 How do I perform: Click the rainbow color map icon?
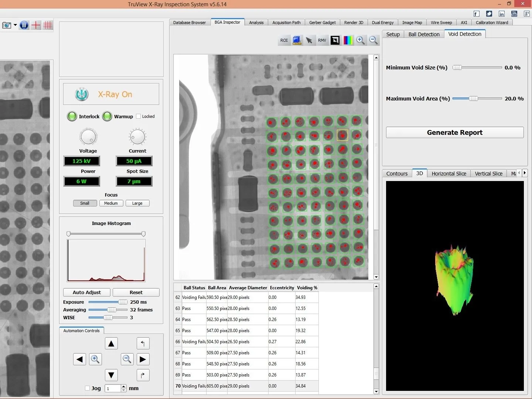click(x=348, y=40)
